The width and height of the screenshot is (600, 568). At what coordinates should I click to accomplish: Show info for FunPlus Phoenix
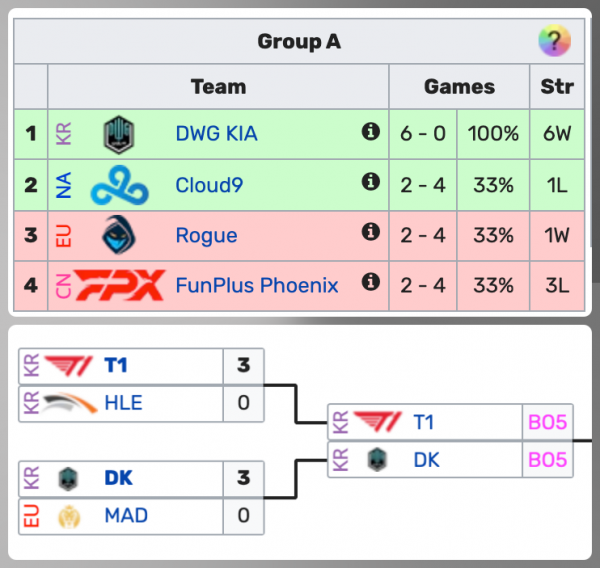tap(370, 284)
